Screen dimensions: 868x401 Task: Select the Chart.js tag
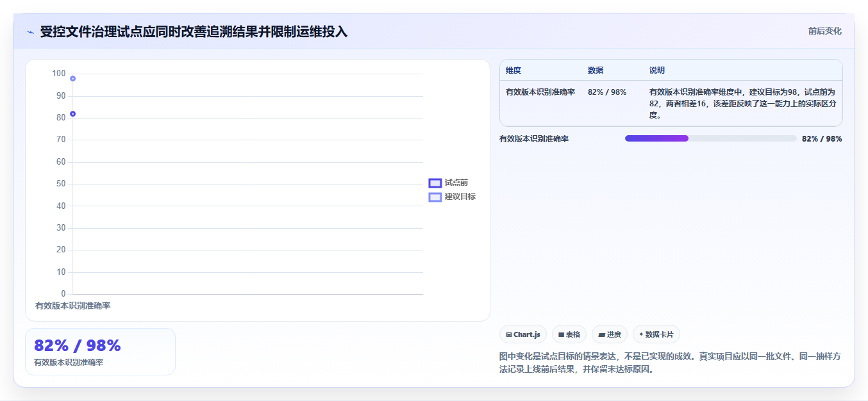523,334
